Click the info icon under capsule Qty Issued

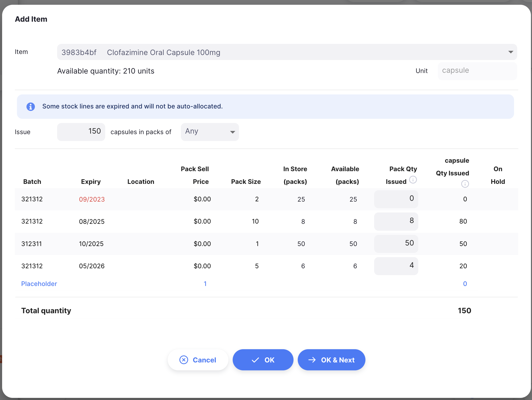(465, 184)
